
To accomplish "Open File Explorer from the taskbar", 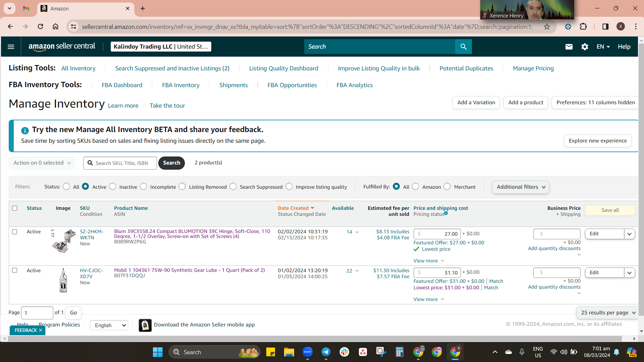I will pos(289,352).
